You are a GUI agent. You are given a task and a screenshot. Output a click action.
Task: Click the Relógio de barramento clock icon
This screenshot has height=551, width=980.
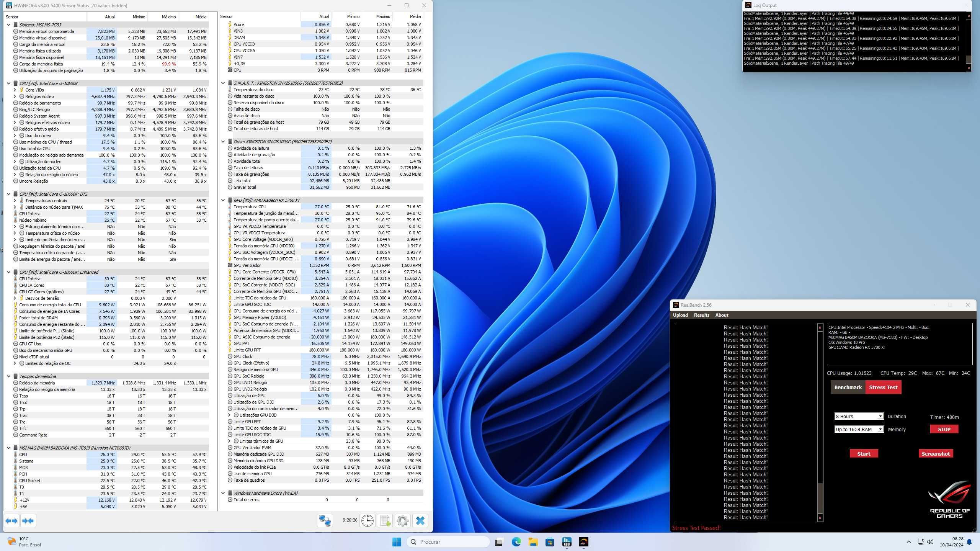pyautogui.click(x=16, y=103)
